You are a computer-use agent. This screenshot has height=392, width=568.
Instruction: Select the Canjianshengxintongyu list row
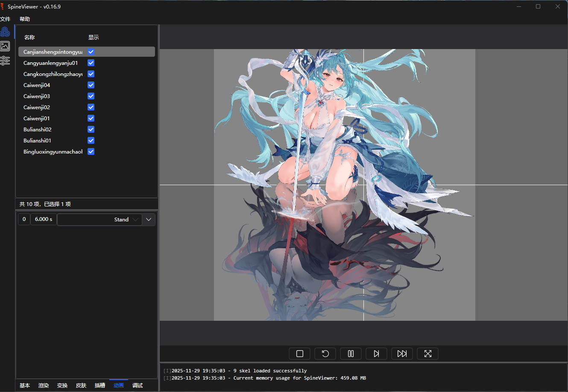coord(87,52)
